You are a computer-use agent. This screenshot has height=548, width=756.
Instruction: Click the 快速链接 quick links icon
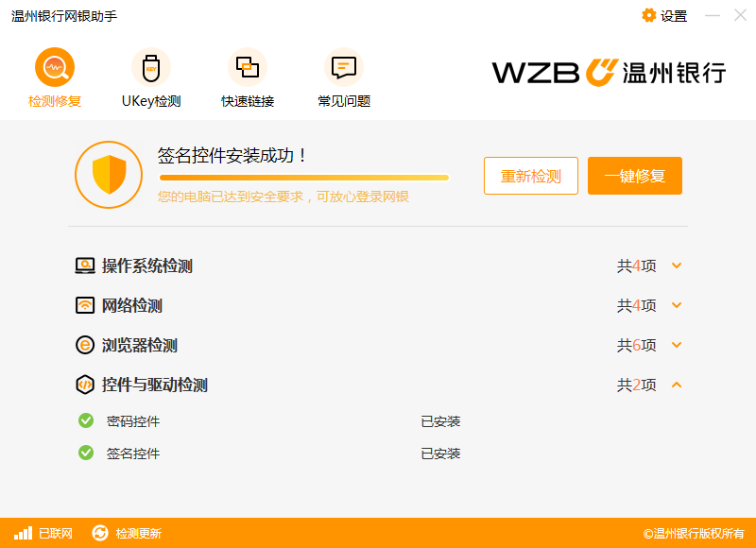(x=248, y=66)
